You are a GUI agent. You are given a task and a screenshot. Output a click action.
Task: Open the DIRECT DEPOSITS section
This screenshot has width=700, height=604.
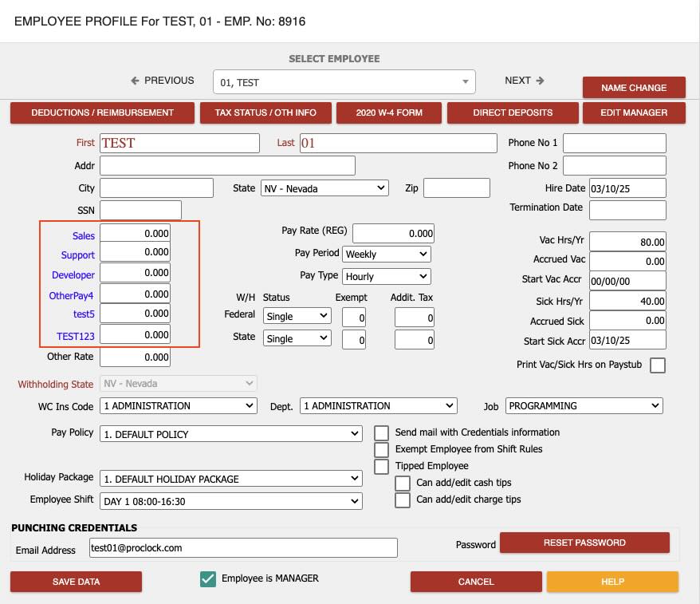tap(513, 113)
